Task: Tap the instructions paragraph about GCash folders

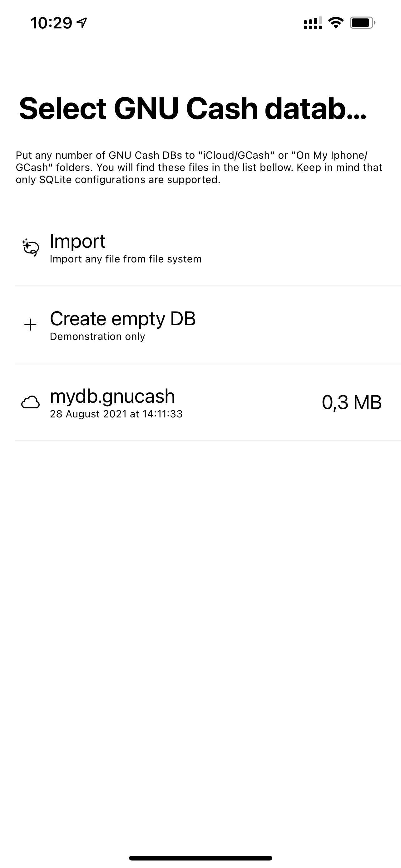Action: 199,167
